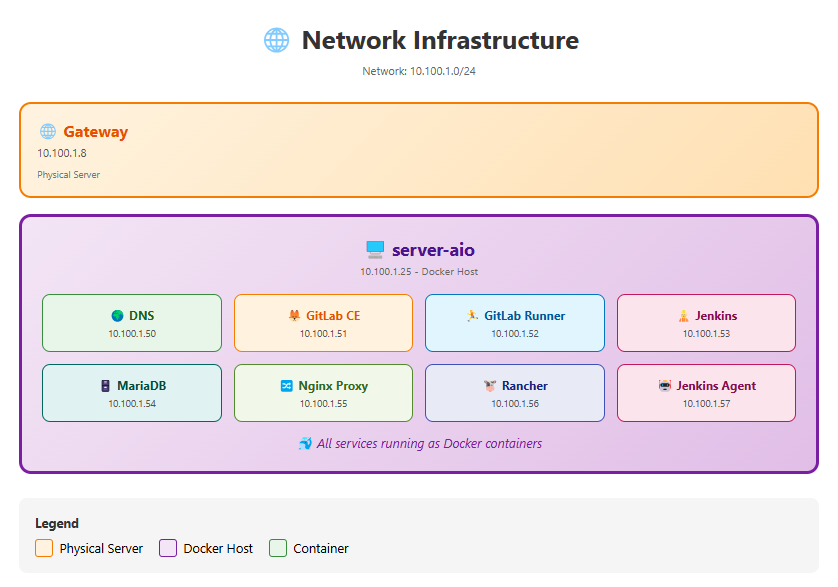838x587 pixels.
Task: Click the Network 10.100.1.0/24 subtitle
Action: (x=418, y=71)
